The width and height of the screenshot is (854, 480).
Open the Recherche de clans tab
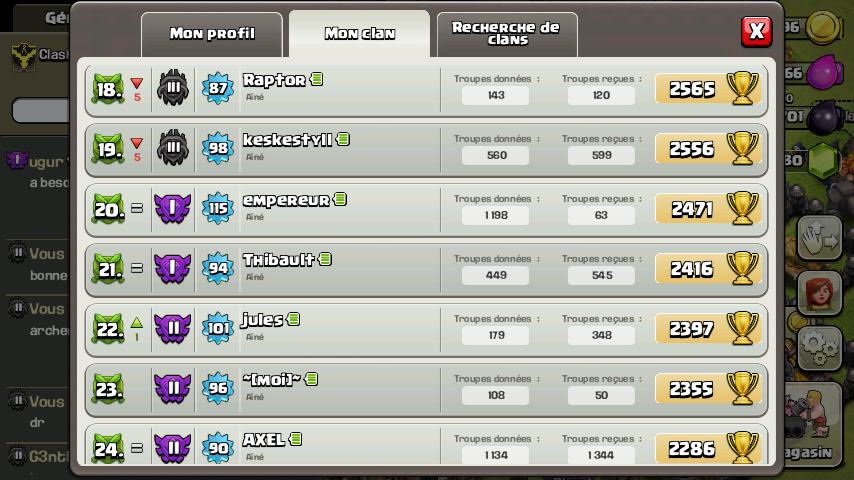[507, 34]
